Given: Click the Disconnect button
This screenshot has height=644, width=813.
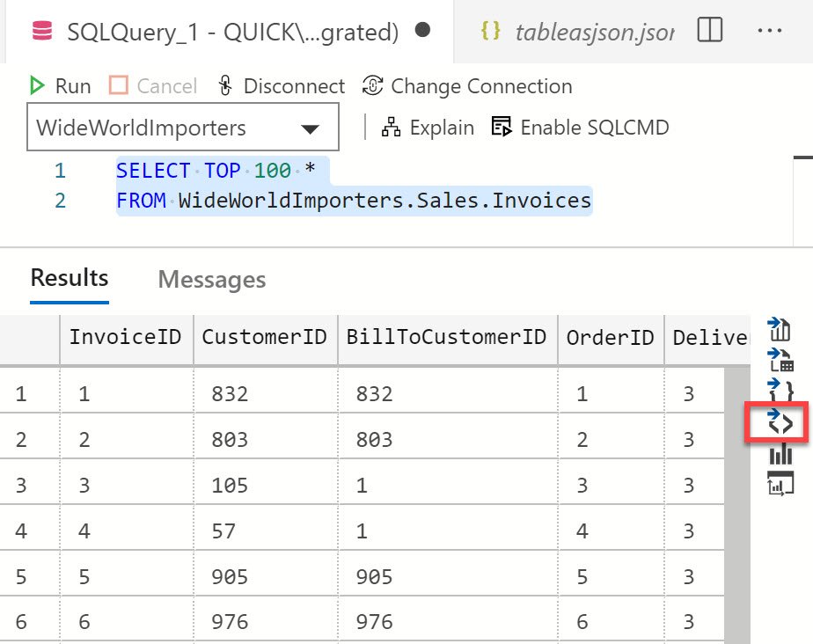Looking at the screenshot, I should tap(281, 85).
